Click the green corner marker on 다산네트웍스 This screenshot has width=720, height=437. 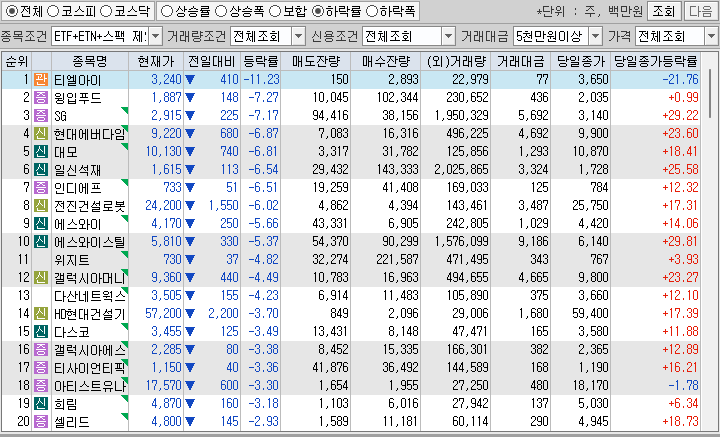[x=125, y=290]
